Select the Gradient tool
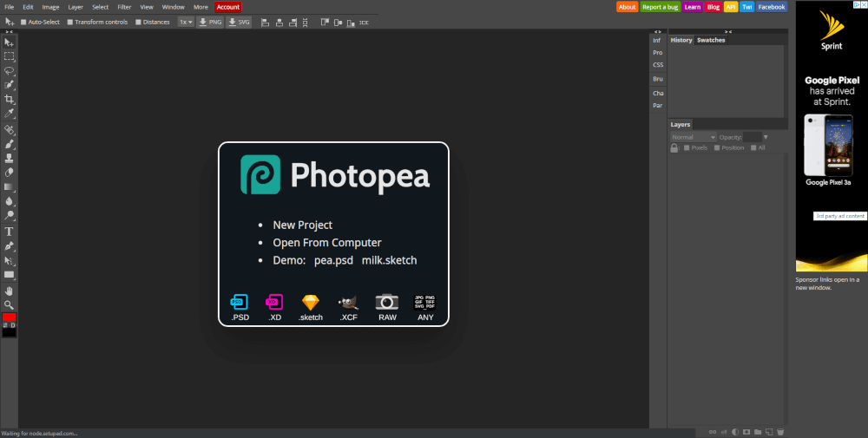Image resolution: width=868 pixels, height=438 pixels. 9,187
